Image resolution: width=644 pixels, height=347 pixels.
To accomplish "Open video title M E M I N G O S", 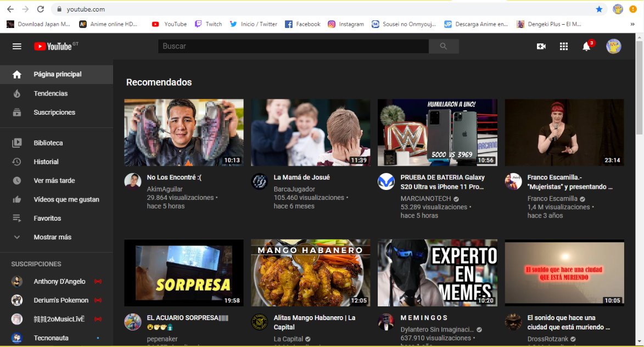I will 424,318.
